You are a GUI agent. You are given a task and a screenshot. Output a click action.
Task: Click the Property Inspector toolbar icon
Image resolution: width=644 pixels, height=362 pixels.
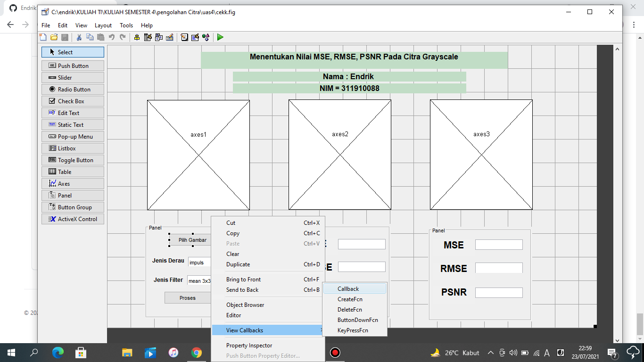tap(195, 37)
